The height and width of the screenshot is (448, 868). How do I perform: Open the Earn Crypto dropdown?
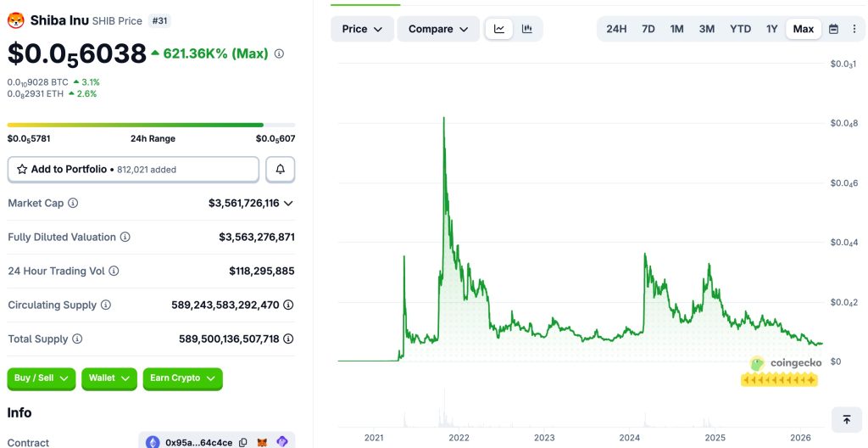(x=183, y=378)
